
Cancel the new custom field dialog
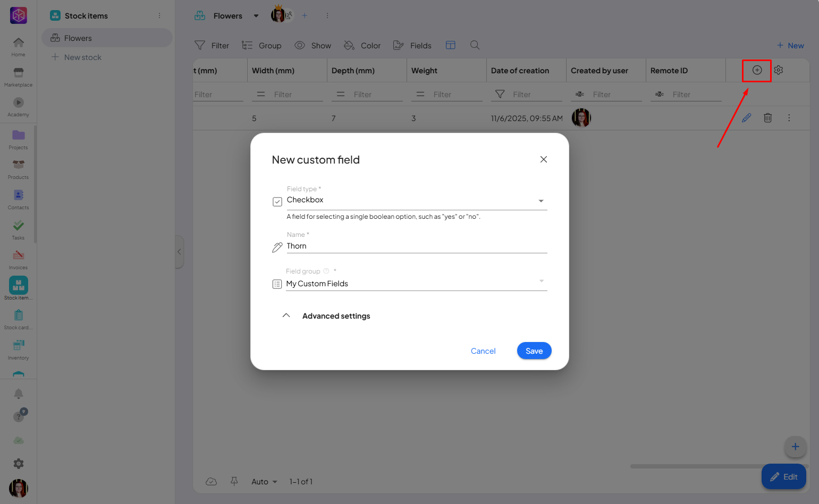(483, 351)
